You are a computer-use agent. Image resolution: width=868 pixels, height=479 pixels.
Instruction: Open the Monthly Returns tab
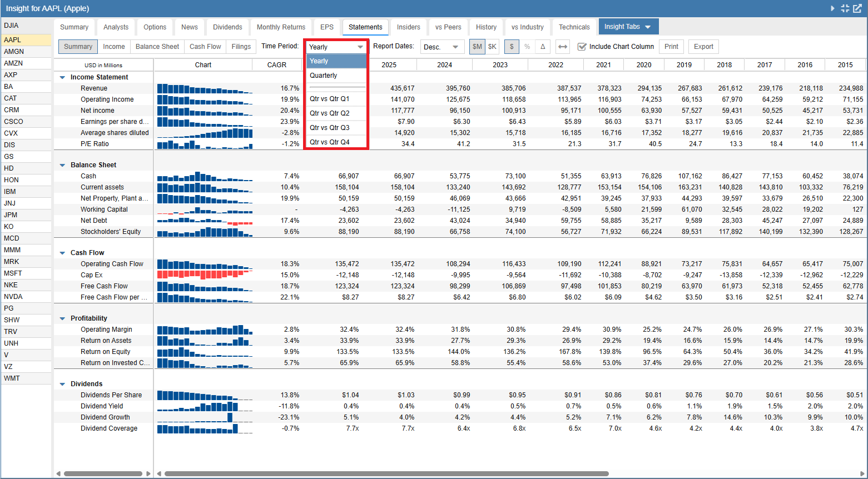click(x=281, y=27)
